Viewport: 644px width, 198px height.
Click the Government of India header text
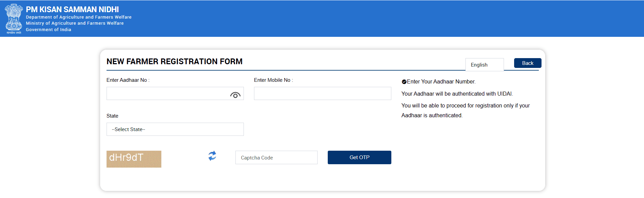pyautogui.click(x=49, y=30)
